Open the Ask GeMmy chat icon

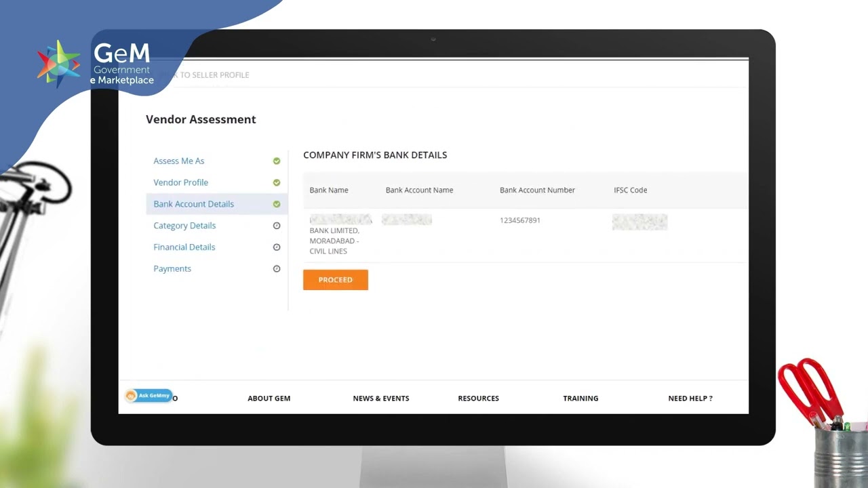point(149,396)
